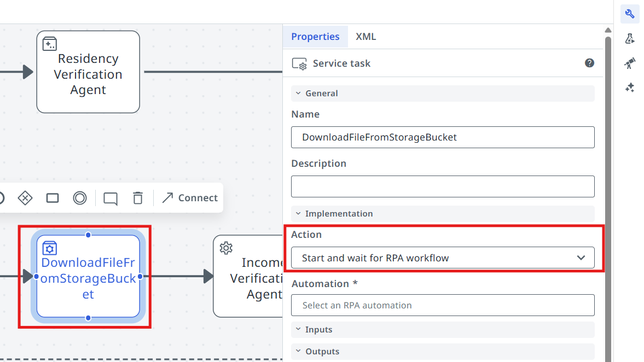The image size is (644, 362).
Task: Select the DownloadFileFromStorageBucket task node
Action: [88, 276]
